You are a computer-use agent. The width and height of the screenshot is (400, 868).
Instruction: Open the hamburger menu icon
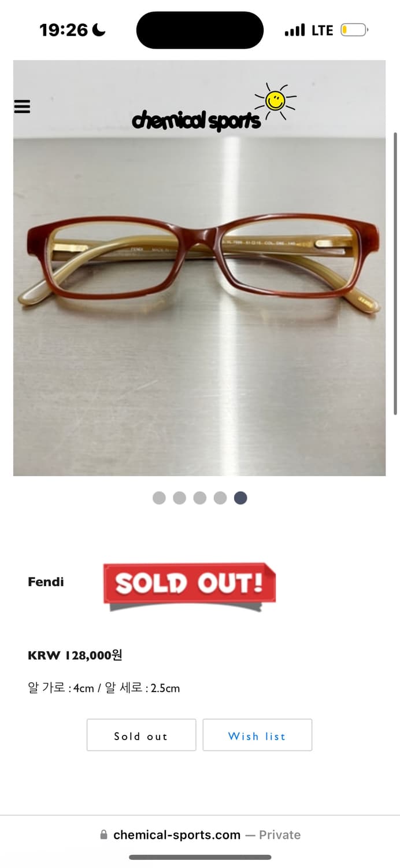click(22, 106)
